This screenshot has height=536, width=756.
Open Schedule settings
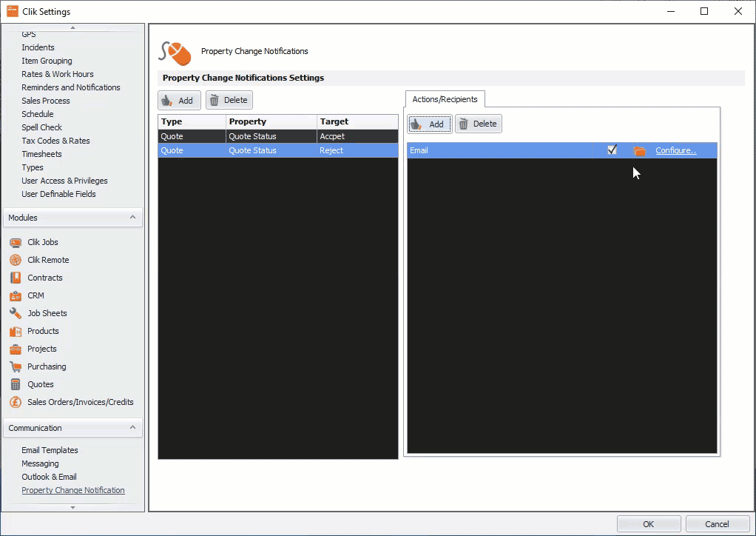click(38, 114)
